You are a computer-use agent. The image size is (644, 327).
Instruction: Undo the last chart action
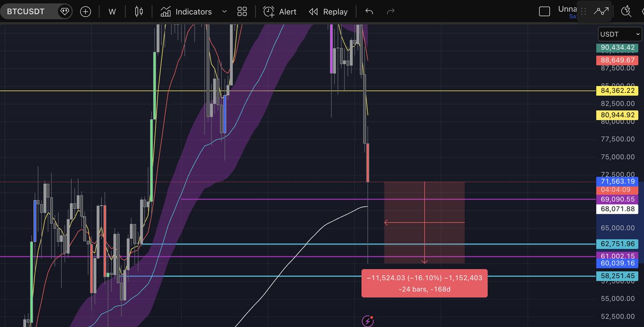369,11
